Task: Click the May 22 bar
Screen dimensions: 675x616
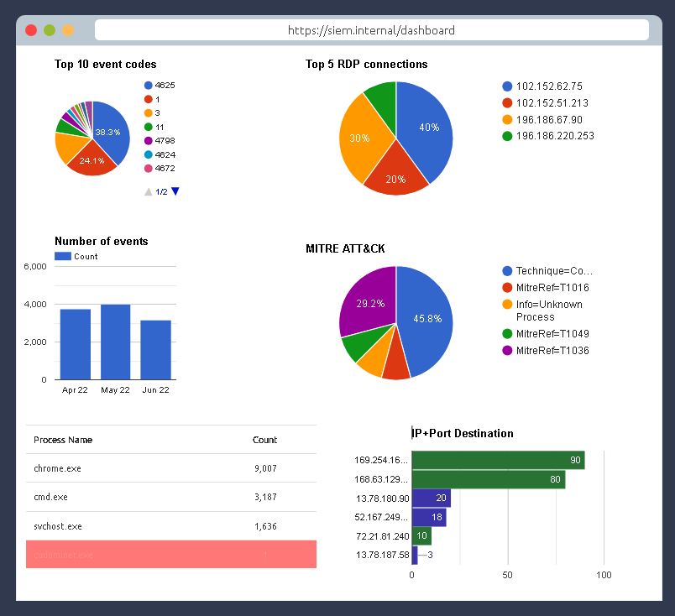Action: tap(115, 342)
